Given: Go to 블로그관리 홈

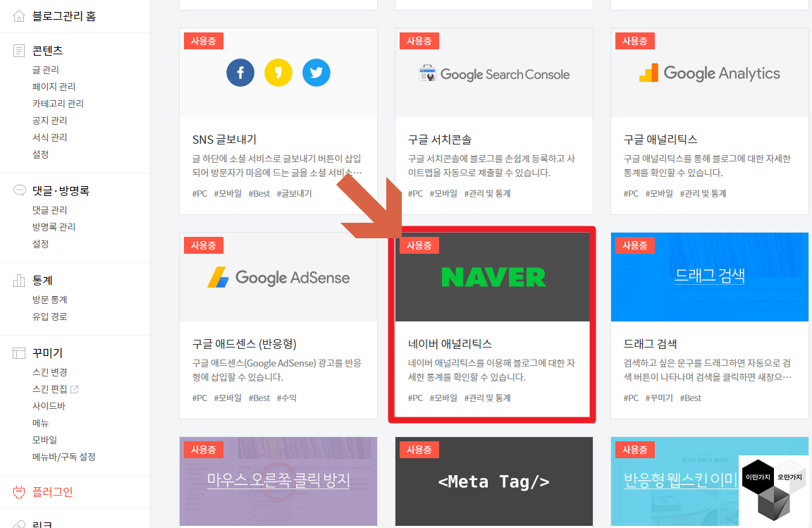Looking at the screenshot, I should [63, 16].
